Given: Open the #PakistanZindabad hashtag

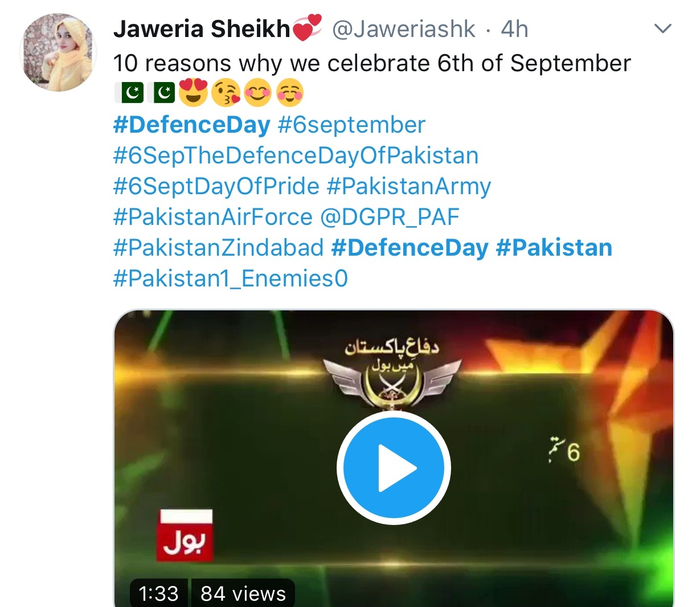Looking at the screenshot, I should (x=218, y=248).
